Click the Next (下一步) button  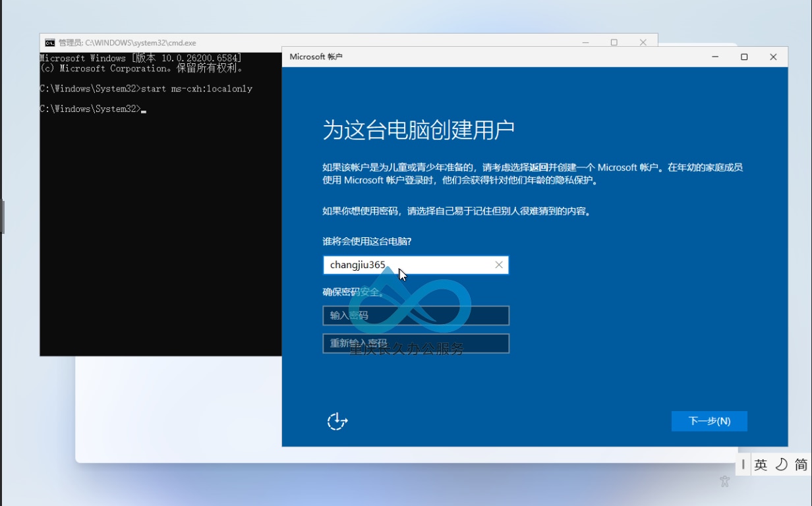click(709, 421)
